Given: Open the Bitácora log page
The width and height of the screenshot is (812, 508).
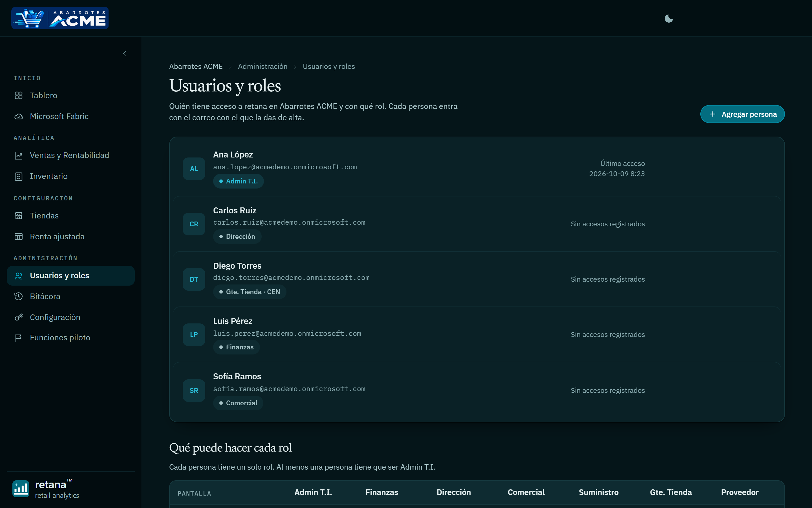Looking at the screenshot, I should pos(70,296).
